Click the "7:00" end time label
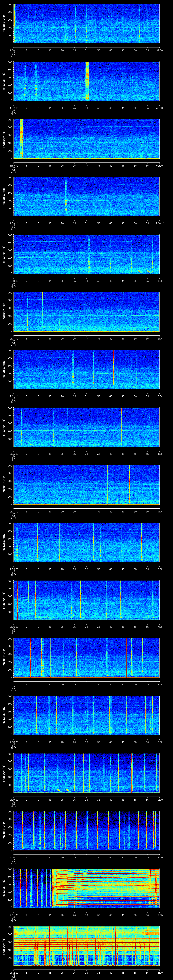 click(160, 627)
